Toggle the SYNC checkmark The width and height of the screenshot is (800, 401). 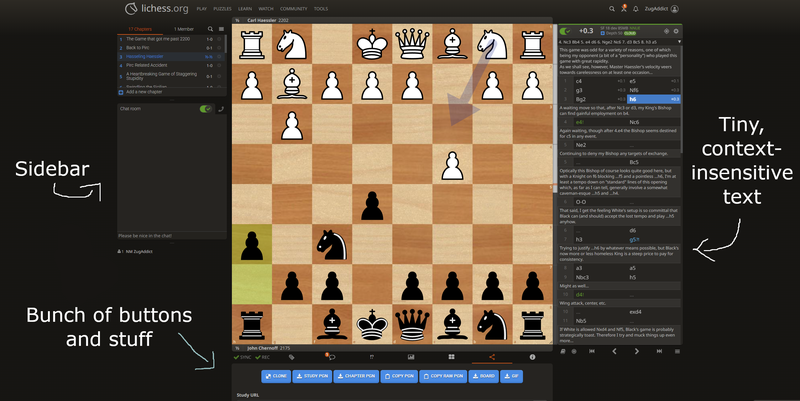pos(242,357)
